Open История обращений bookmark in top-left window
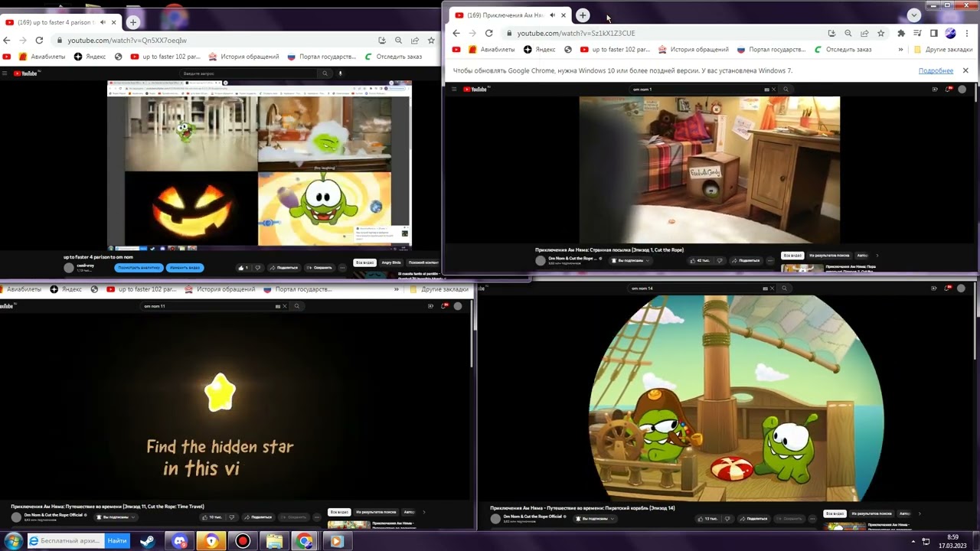 [244, 57]
